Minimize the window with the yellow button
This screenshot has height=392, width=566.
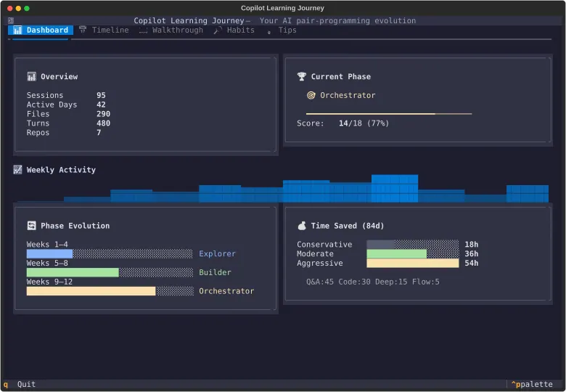(x=18, y=8)
